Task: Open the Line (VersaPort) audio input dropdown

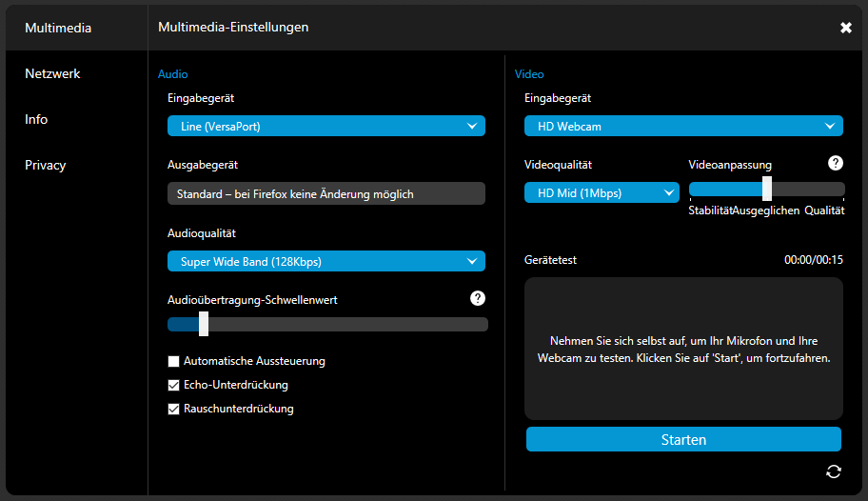Action: point(325,126)
